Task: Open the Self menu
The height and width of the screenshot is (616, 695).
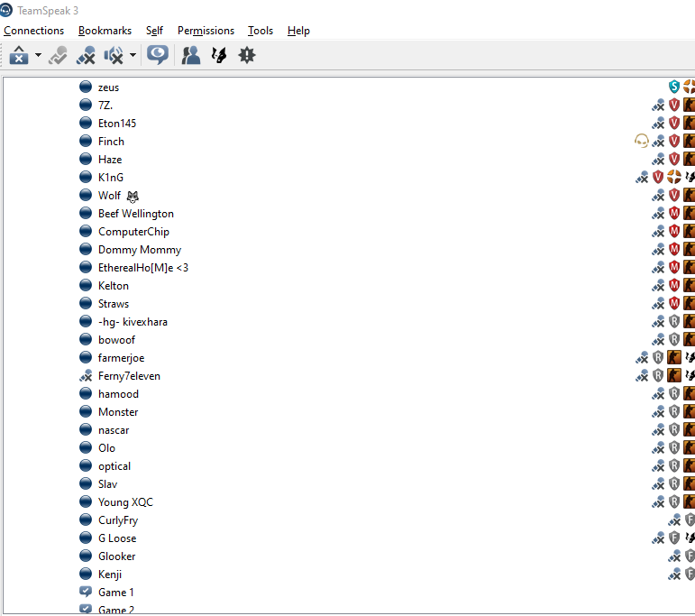Action: point(154,31)
